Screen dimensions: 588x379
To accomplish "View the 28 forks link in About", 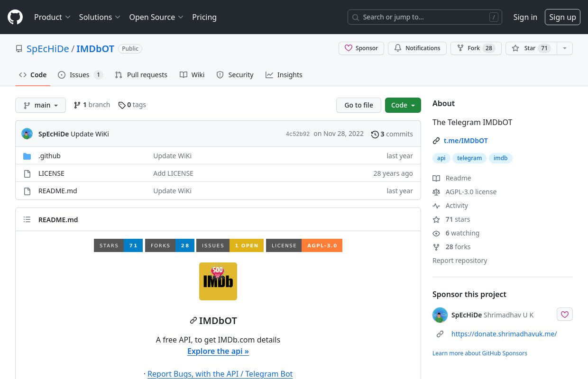I will click(451, 247).
